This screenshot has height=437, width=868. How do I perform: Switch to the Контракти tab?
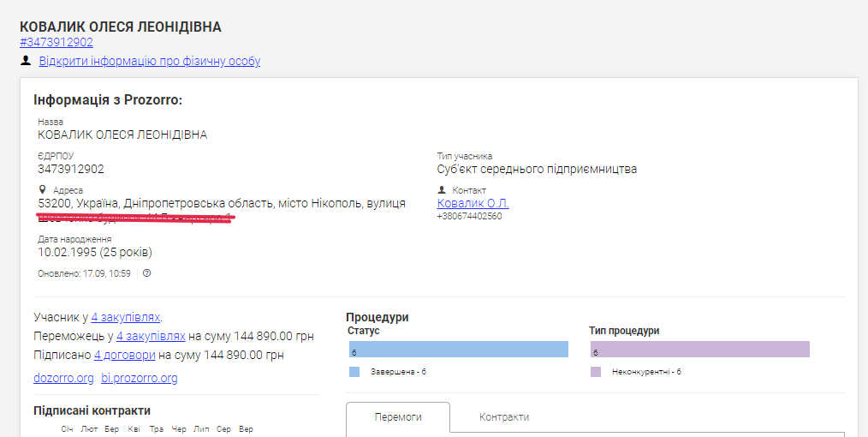[504, 417]
